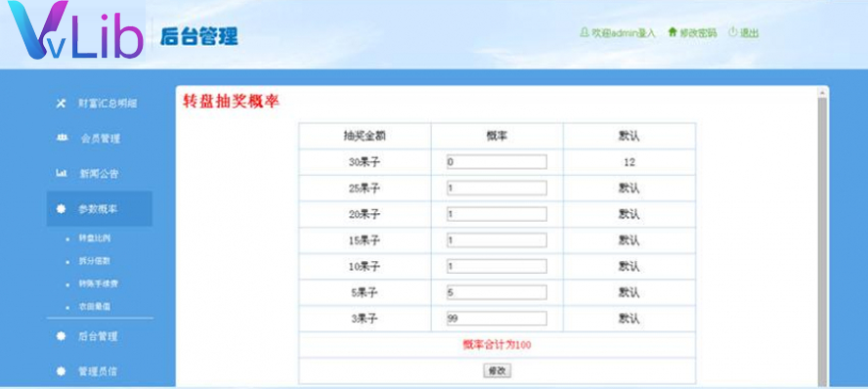The width and height of the screenshot is (868, 389).
Task: Click 默认 in the 20果子 row
Action: [x=629, y=214]
